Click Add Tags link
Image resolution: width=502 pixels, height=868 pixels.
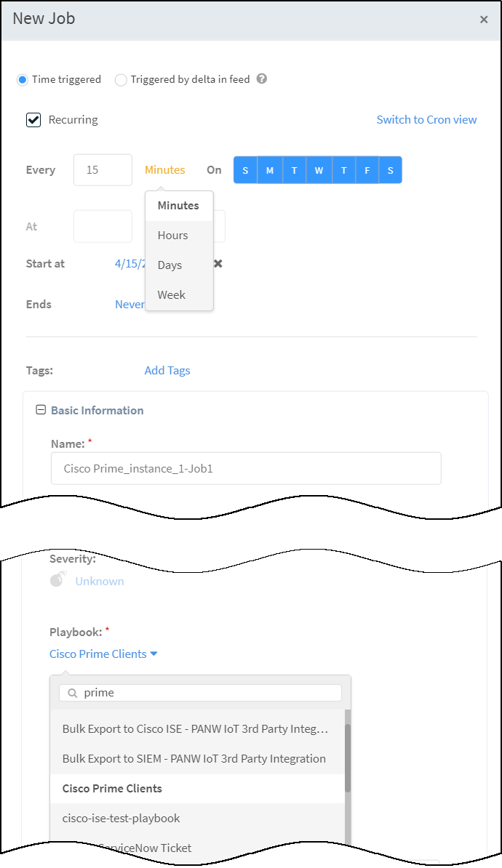[167, 370]
